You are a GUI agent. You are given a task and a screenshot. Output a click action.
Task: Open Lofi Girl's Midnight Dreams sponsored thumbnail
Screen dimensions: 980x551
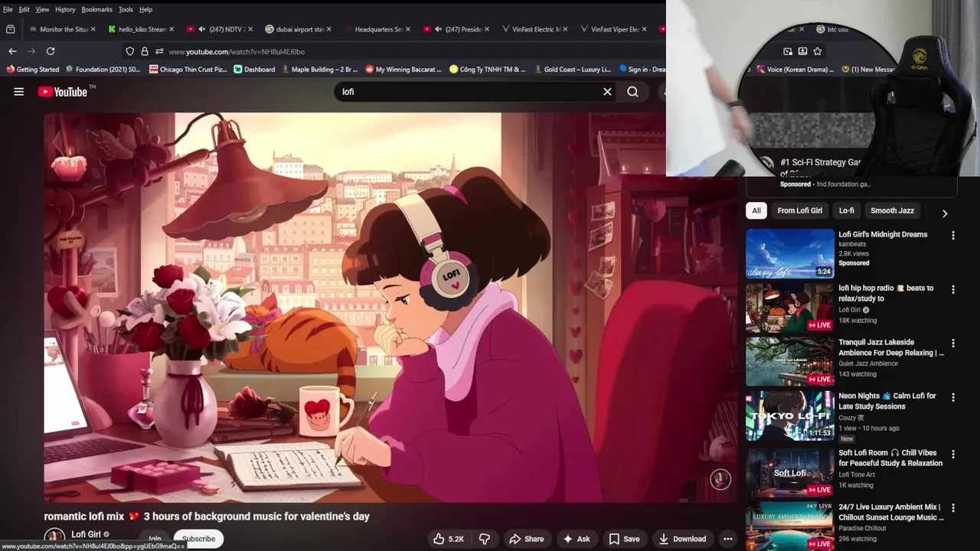(790, 253)
